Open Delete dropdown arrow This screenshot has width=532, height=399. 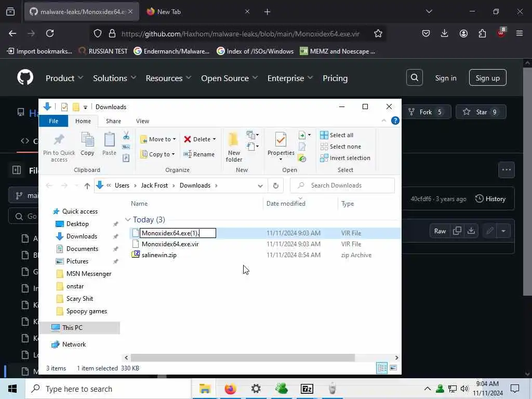[214, 139]
